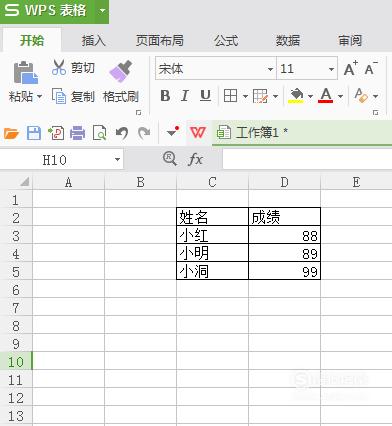Select cell containing 成绩
The image size is (392, 426).
pyautogui.click(x=284, y=217)
